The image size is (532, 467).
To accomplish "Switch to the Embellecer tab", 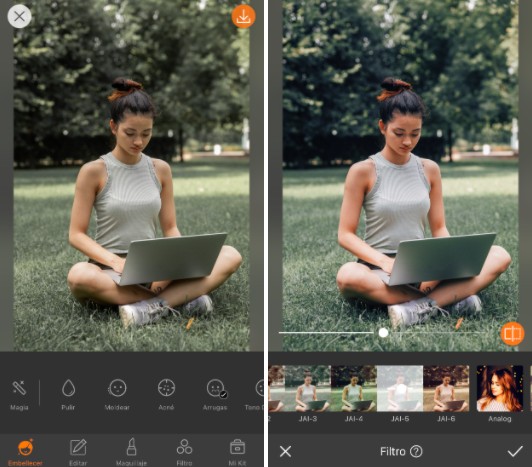I will tap(25, 452).
